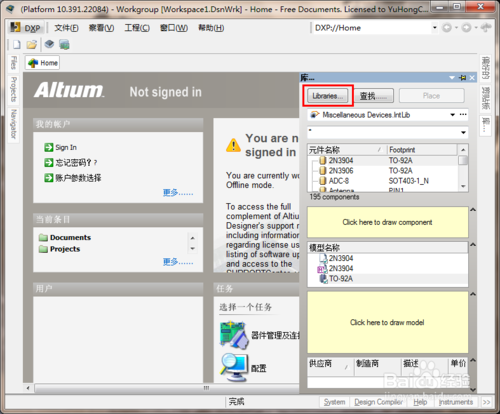Viewport: 500px width, 414px height.
Task: Click the 配置 task magnifier icon
Action: pos(234,367)
